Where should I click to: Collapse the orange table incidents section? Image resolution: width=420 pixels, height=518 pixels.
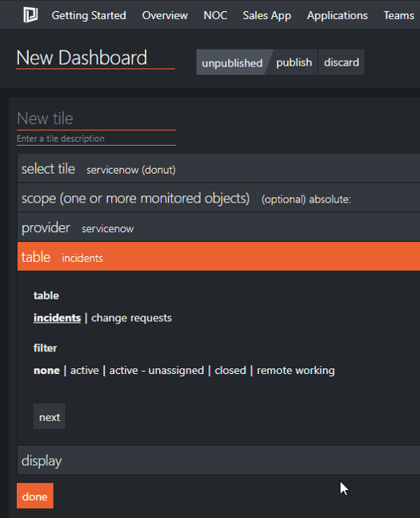tap(218, 256)
